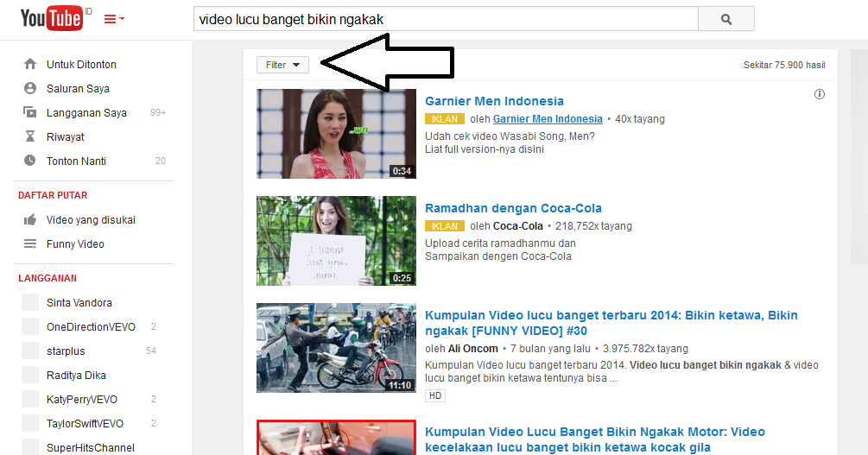Click the DAFTAR PUTAR heading
868x455 pixels.
tap(53, 195)
